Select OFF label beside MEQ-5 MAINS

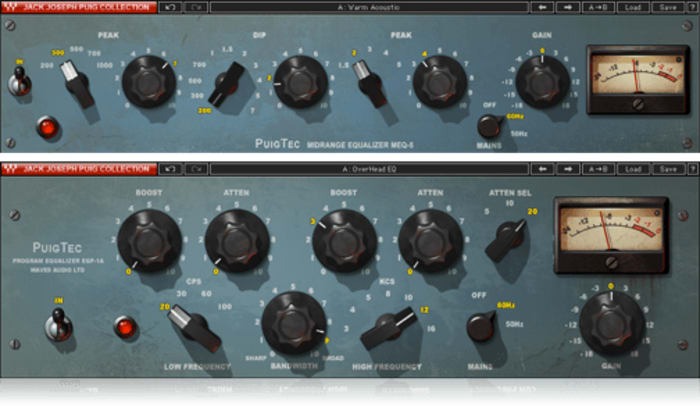click(x=490, y=105)
